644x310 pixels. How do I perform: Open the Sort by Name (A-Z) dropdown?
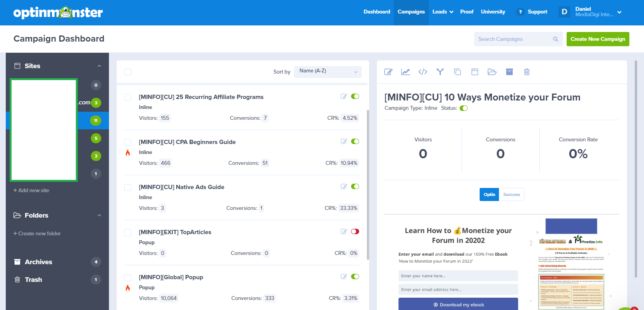click(x=328, y=72)
